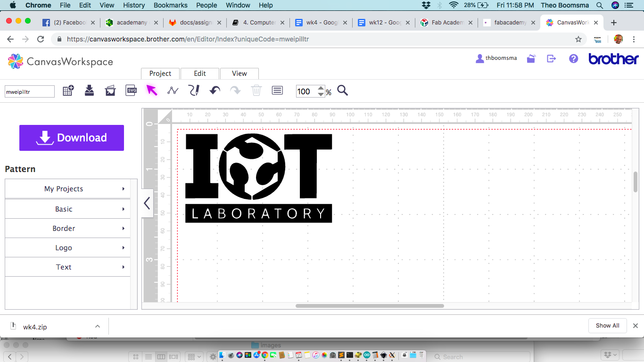Switch to the Facebook browser tab

pyautogui.click(x=69, y=23)
